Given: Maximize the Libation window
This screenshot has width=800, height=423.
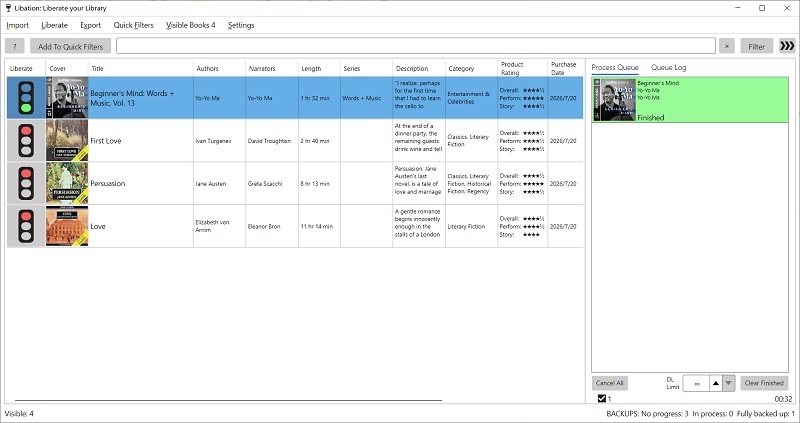Looking at the screenshot, I should (762, 8).
